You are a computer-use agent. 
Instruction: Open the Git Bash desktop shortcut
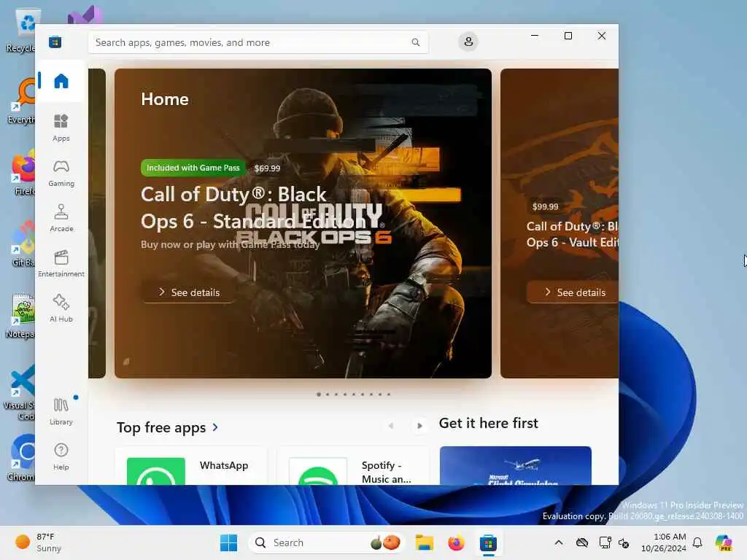[22, 244]
